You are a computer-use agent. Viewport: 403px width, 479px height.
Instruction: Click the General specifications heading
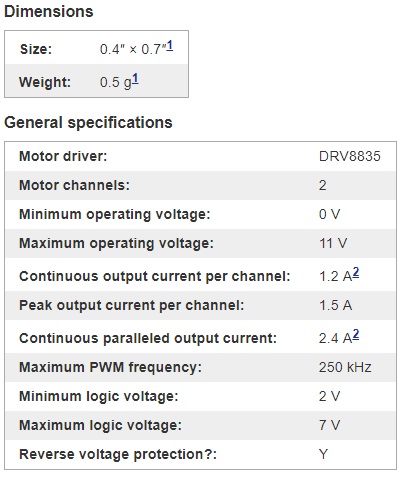coord(88,122)
